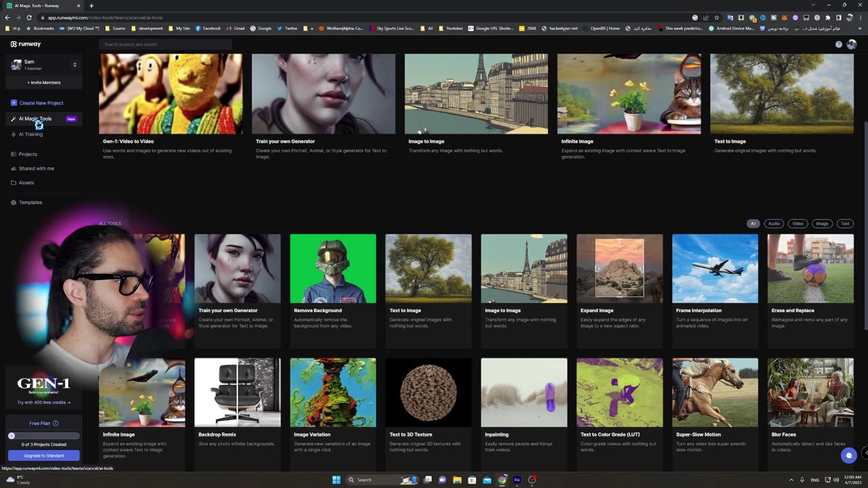Viewport: 868px width, 488px height.
Task: Open the Google bookmark
Action: click(x=260, y=28)
